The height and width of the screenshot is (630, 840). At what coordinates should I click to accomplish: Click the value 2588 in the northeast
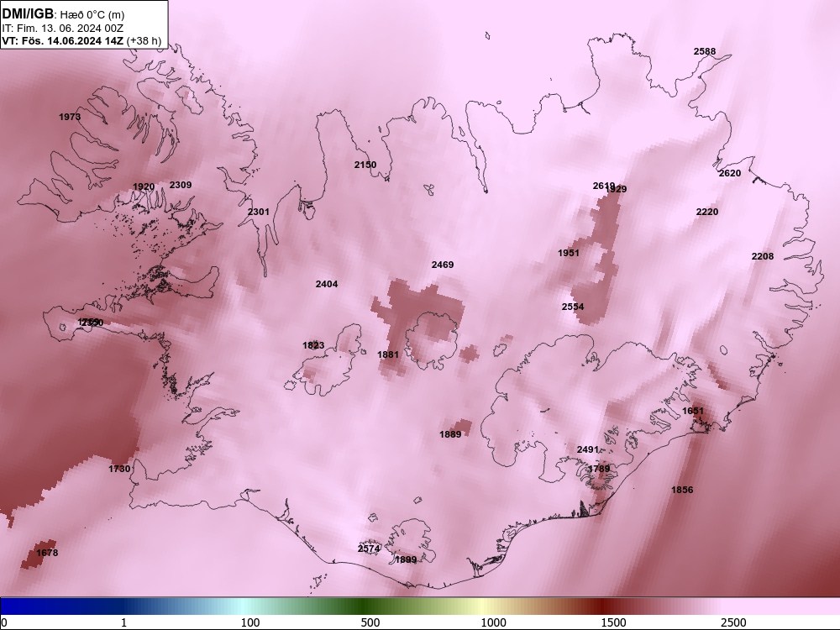click(x=705, y=51)
